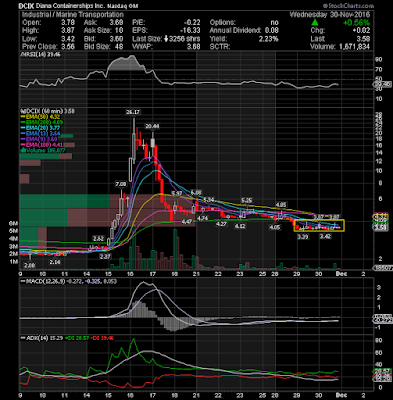Screen dimensions: 393x400
Task: Click the 2.16 low price annotation
Action: tap(55, 262)
